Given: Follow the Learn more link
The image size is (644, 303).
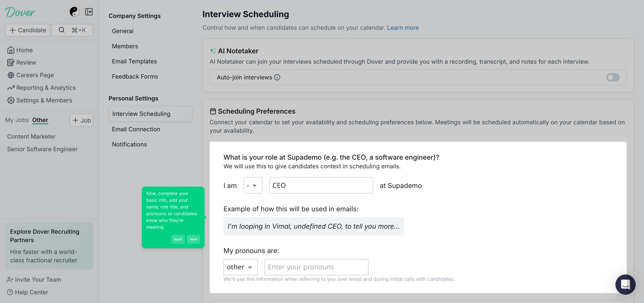Looking at the screenshot, I should [x=403, y=28].
